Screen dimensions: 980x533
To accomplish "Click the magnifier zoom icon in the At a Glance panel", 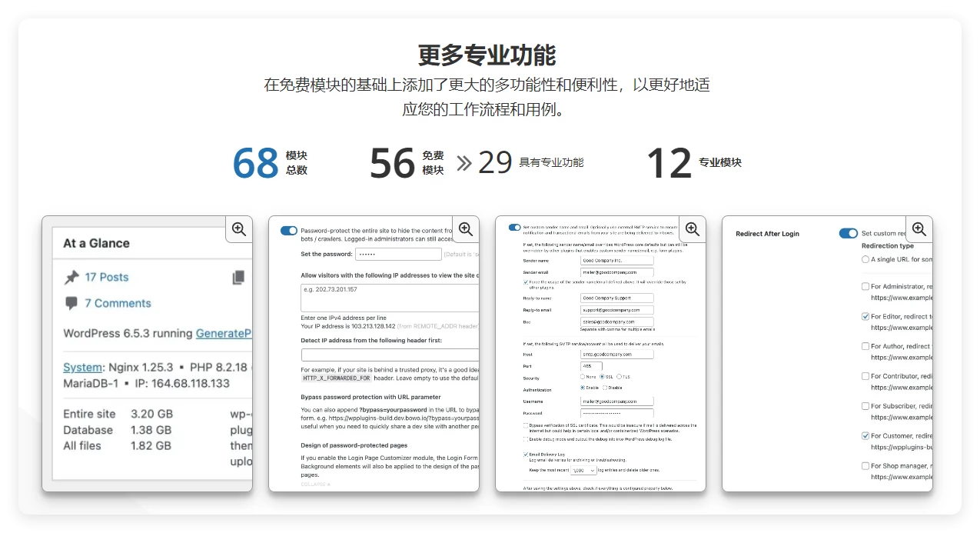I will [238, 228].
